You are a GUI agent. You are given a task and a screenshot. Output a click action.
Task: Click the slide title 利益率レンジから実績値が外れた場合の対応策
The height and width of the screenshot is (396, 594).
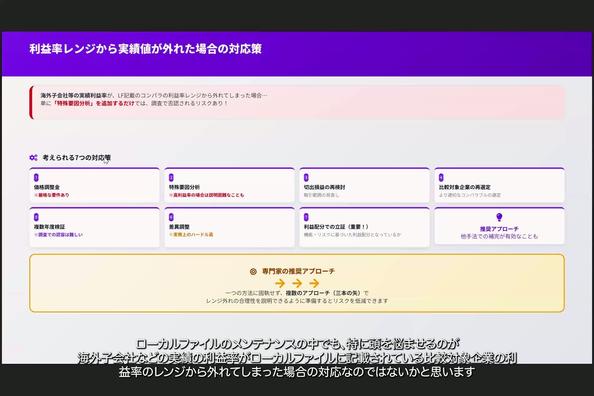[x=145, y=49]
